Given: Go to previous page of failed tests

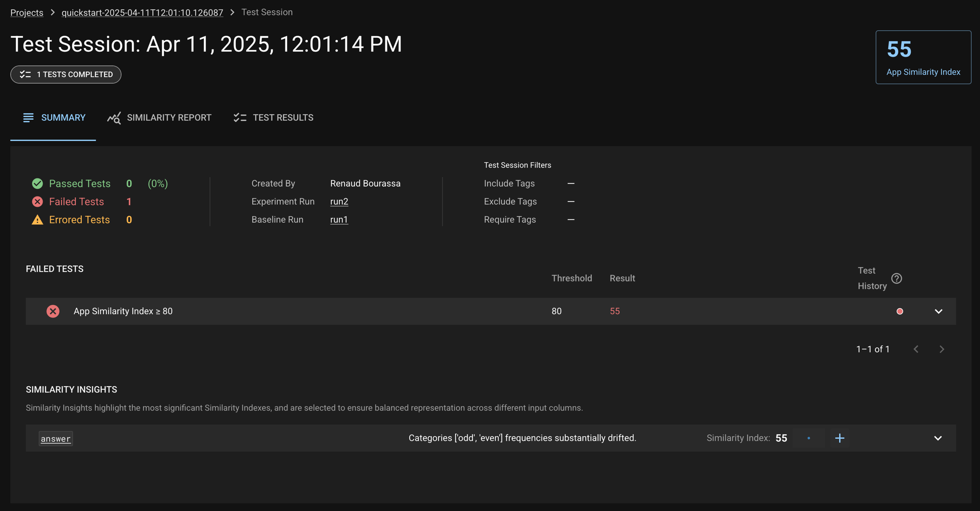Looking at the screenshot, I should point(916,349).
